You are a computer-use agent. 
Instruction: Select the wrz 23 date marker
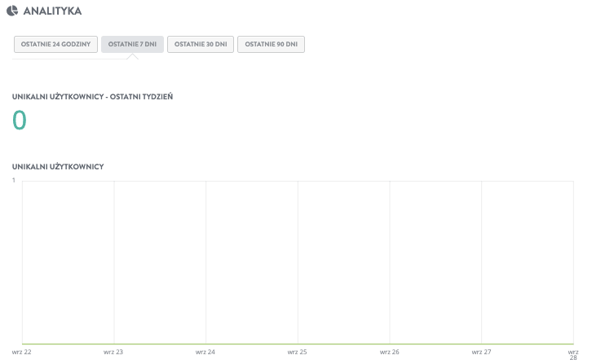point(113,352)
